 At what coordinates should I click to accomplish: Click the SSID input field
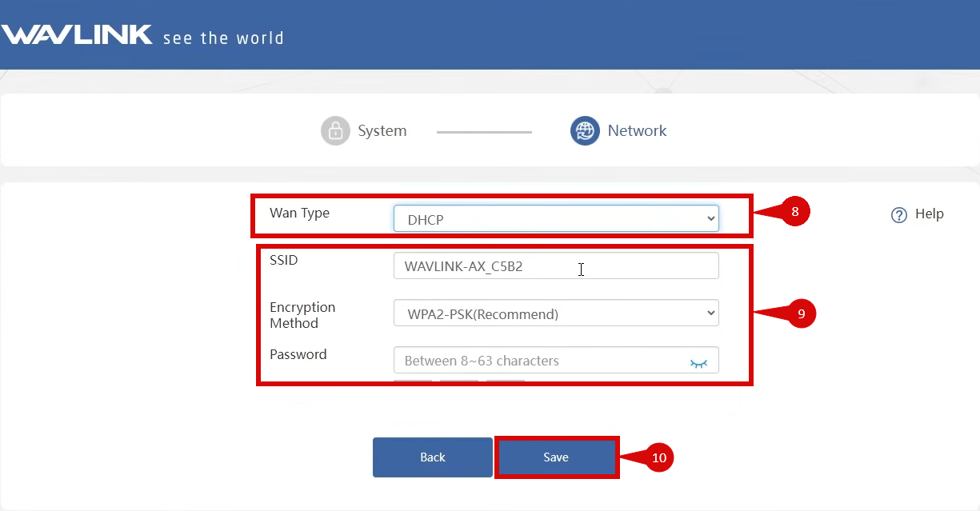pos(556,266)
